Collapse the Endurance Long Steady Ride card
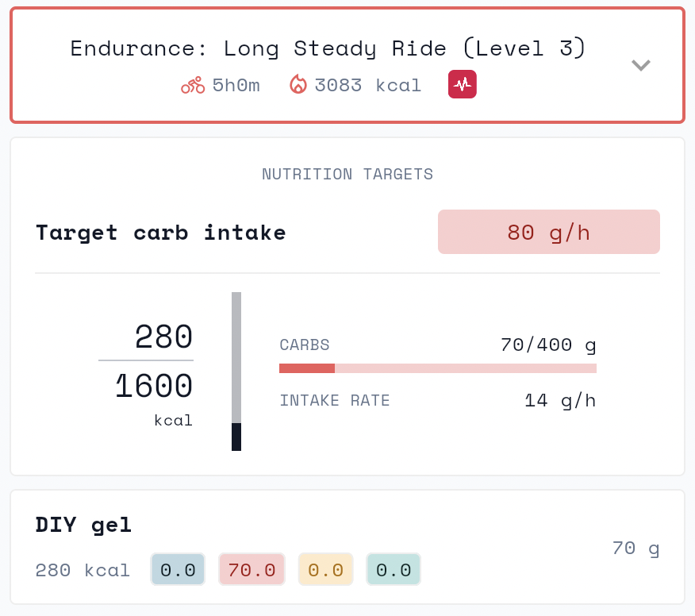Viewport: 695px width, 616px height. (641, 66)
